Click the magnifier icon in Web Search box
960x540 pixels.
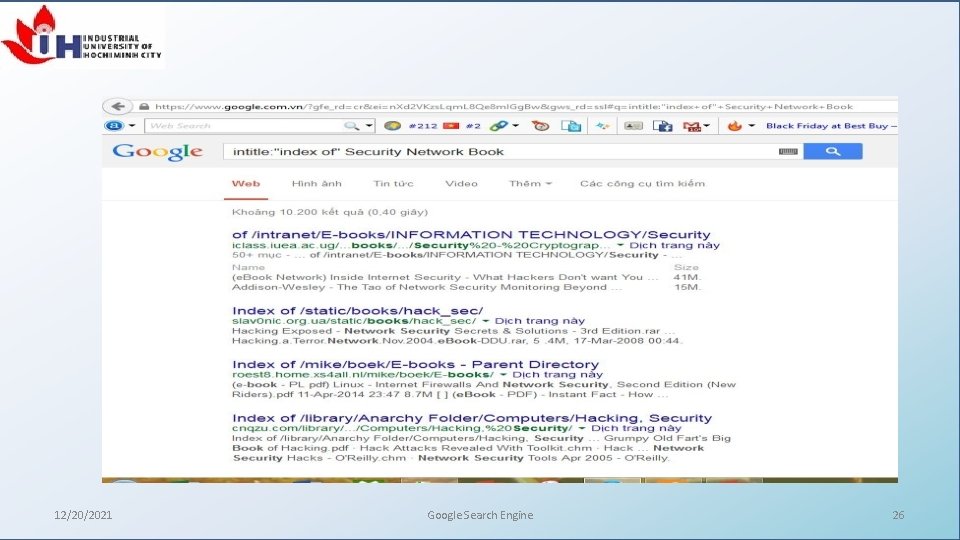tap(351, 126)
